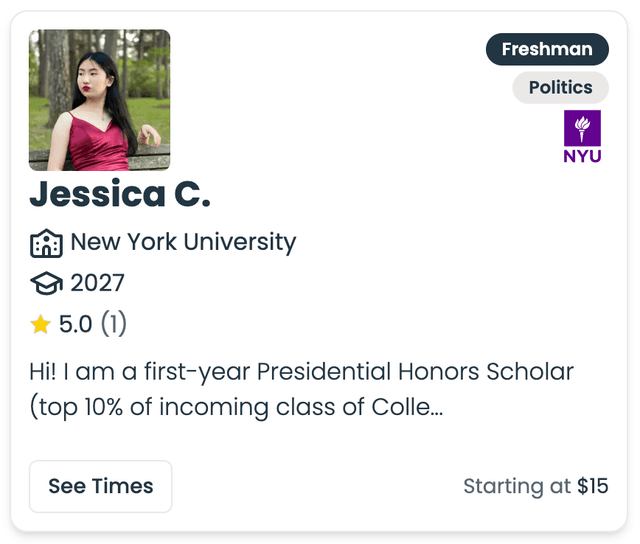Screen dimensions: 640x544
Task: Click the yellow rating star
Action: click(40, 324)
